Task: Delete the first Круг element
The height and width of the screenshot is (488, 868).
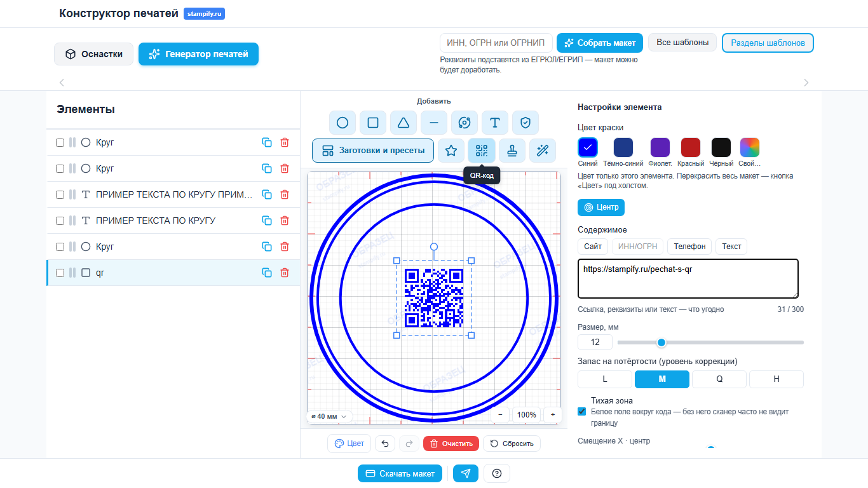Action: pos(285,143)
